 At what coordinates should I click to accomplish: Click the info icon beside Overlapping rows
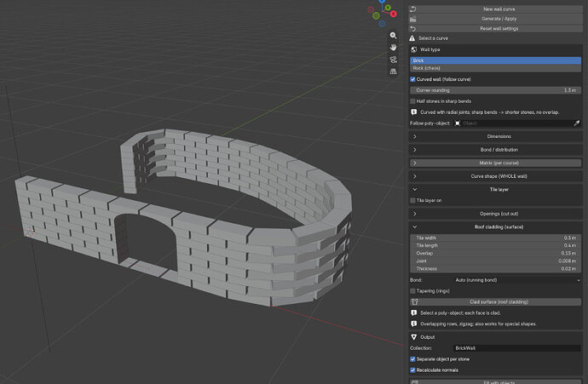click(x=413, y=324)
